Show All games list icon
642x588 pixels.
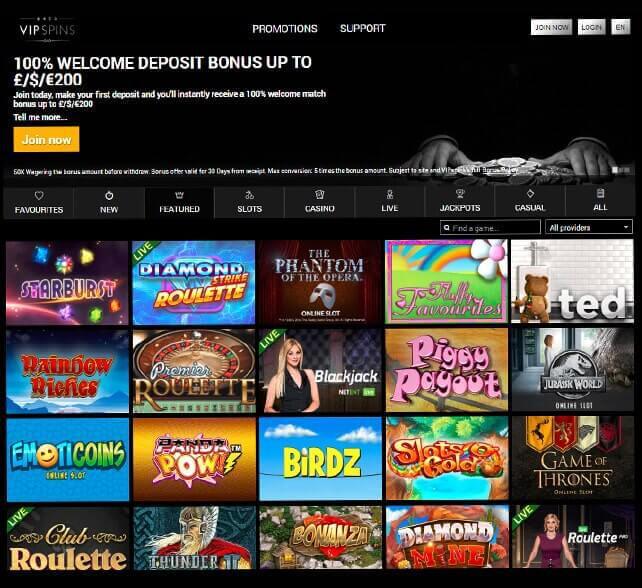click(600, 193)
